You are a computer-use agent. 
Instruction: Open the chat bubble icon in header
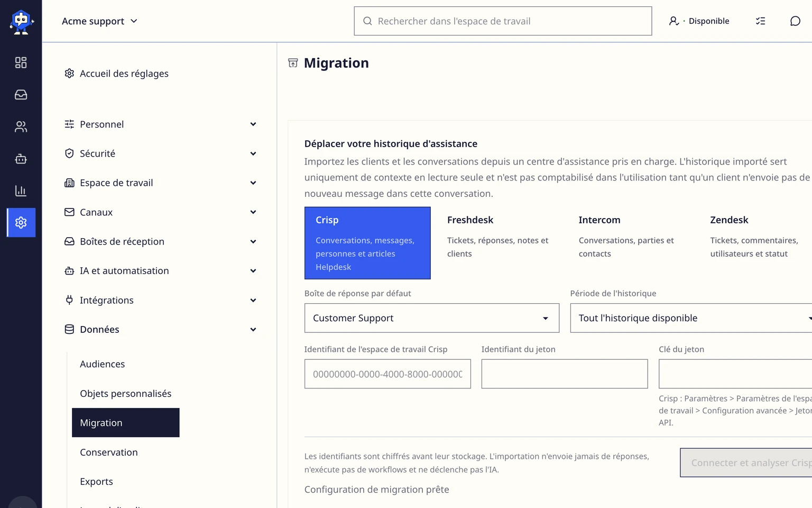(x=795, y=21)
